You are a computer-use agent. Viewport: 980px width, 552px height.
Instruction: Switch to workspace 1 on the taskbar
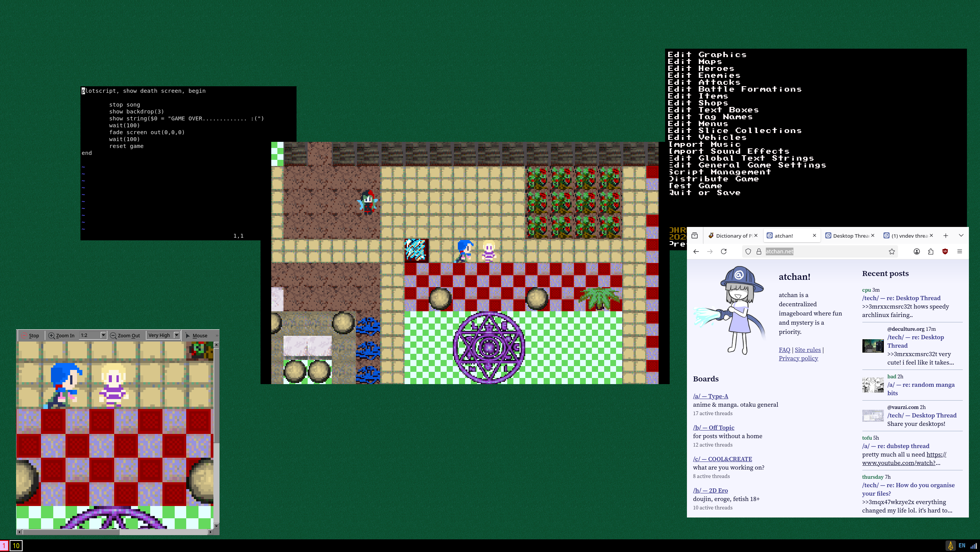(x=4, y=545)
